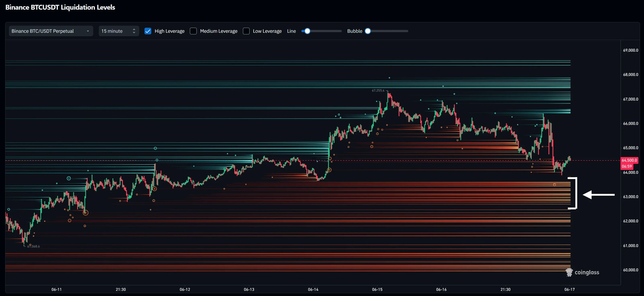Viewport: 644px width, 296px height.
Task: Click the Binance BTCUSDT Liquidation Levels title
Action: (60, 7)
